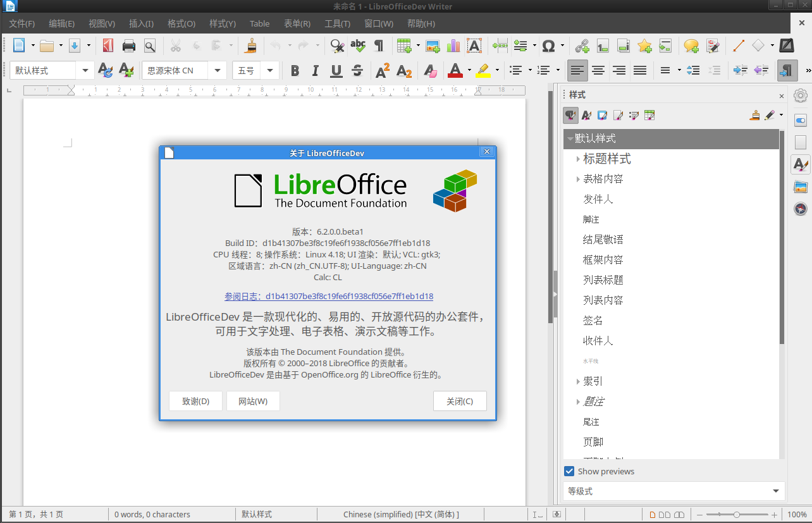Uncheck the Show previews checkbox
812x523 pixels.
coord(569,471)
